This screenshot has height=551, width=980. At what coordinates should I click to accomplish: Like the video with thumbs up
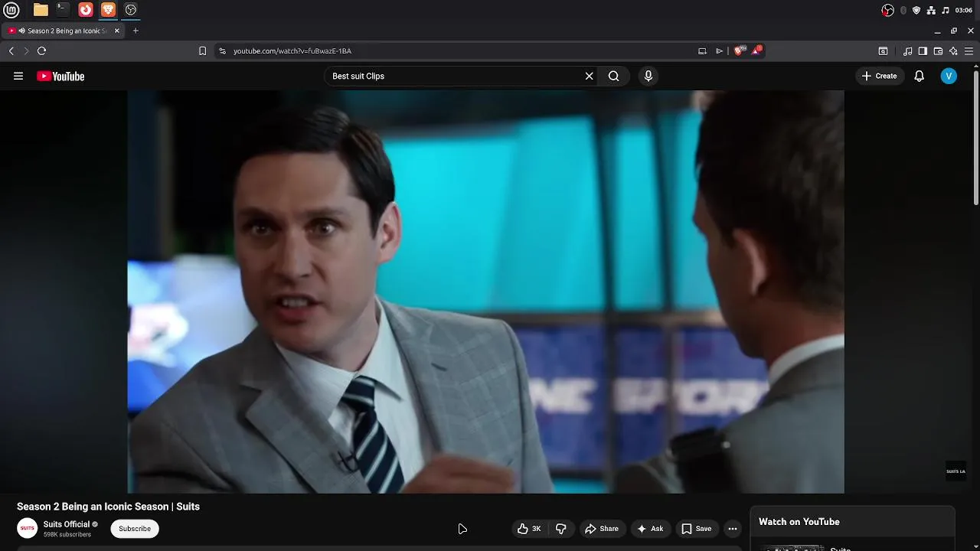[529, 529]
